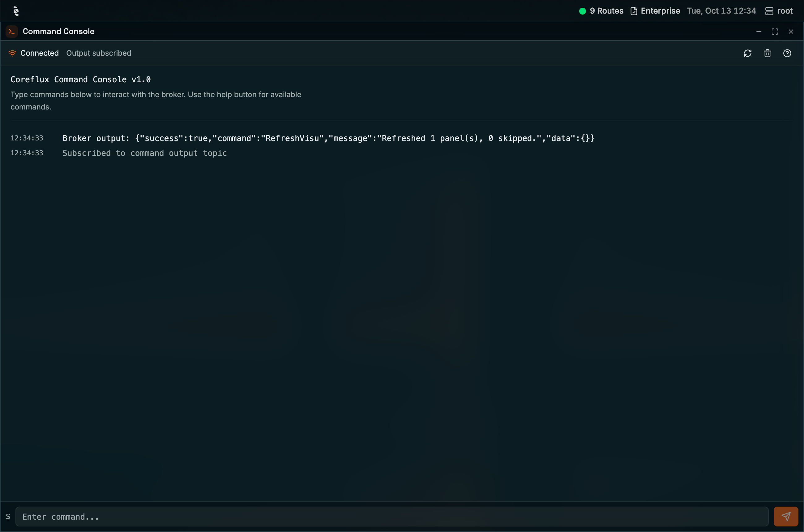This screenshot has width=804, height=532.
Task: Select the Subscribed to command output topic line
Action: (144, 153)
